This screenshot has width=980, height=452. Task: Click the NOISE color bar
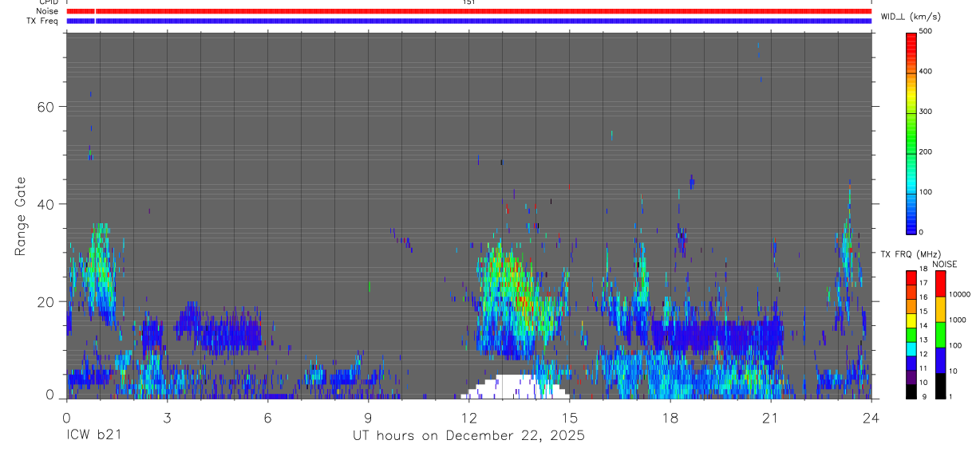(x=940, y=334)
